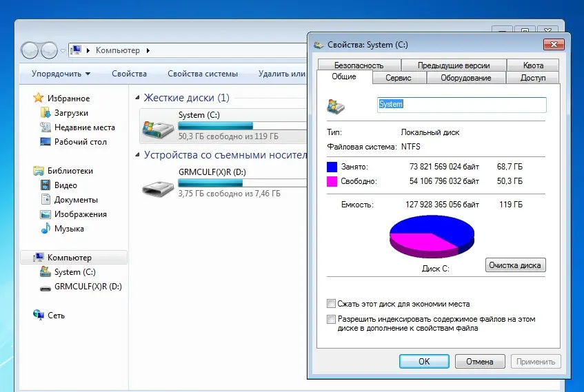
Task: Click the Применить button
Action: pyautogui.click(x=536, y=362)
